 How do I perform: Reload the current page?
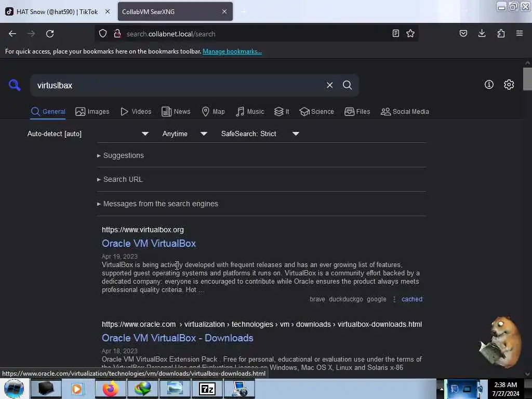pos(50,34)
